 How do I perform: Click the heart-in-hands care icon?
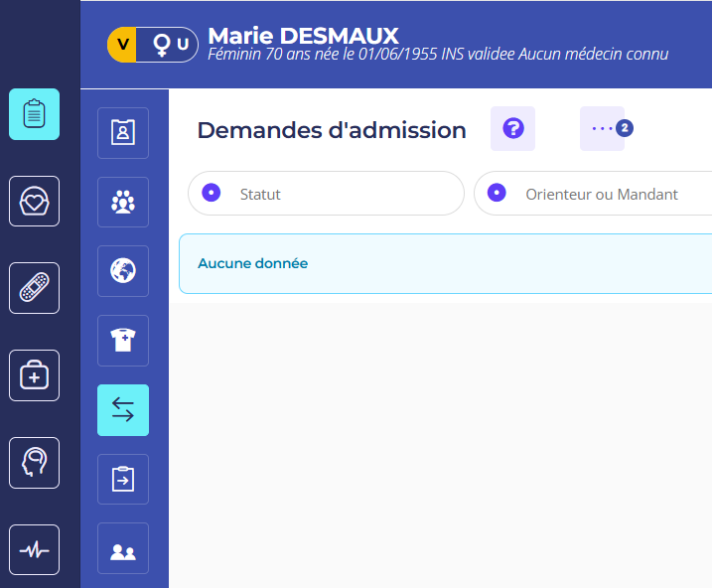(34, 202)
